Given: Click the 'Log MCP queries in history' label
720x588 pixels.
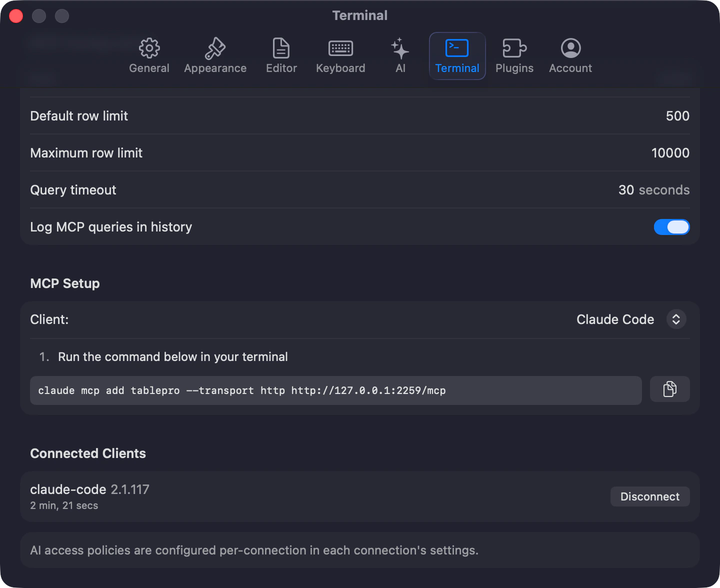Looking at the screenshot, I should [111, 227].
